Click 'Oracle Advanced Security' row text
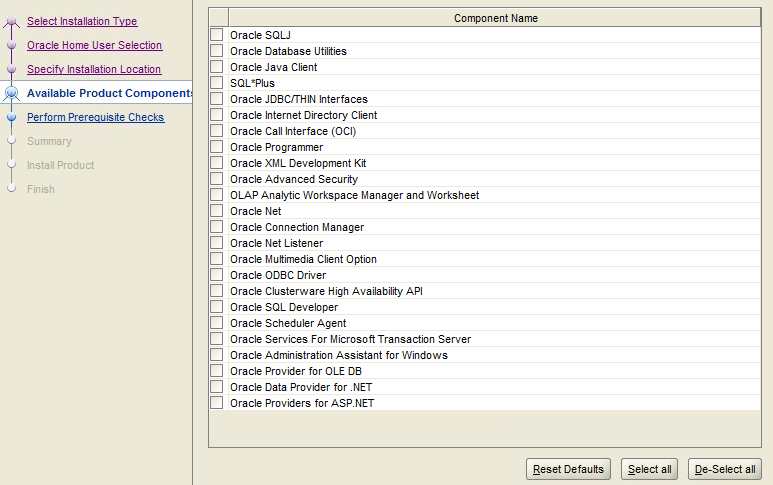 [294, 179]
